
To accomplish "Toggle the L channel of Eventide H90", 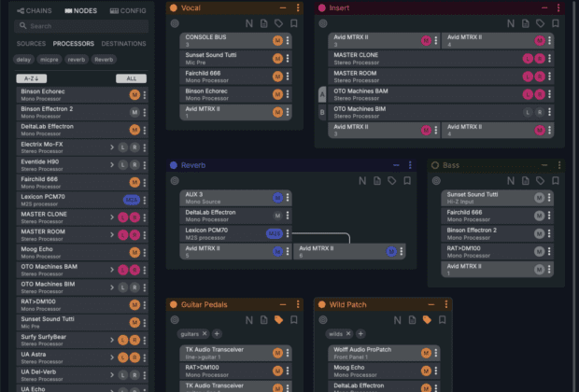I will click(x=123, y=164).
